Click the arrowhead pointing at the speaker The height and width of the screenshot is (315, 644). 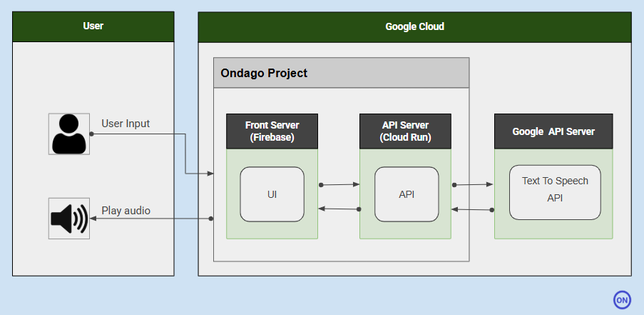click(93, 219)
